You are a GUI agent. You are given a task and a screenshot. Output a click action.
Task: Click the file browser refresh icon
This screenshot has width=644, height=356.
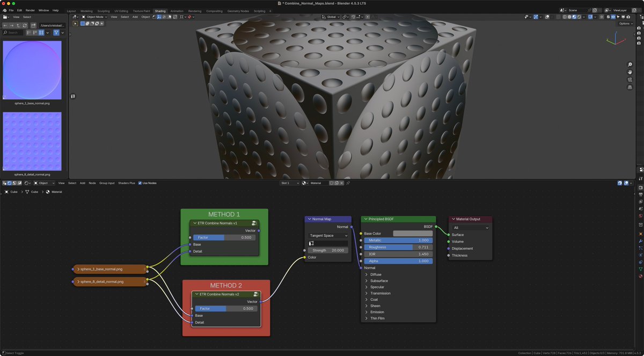click(x=25, y=26)
